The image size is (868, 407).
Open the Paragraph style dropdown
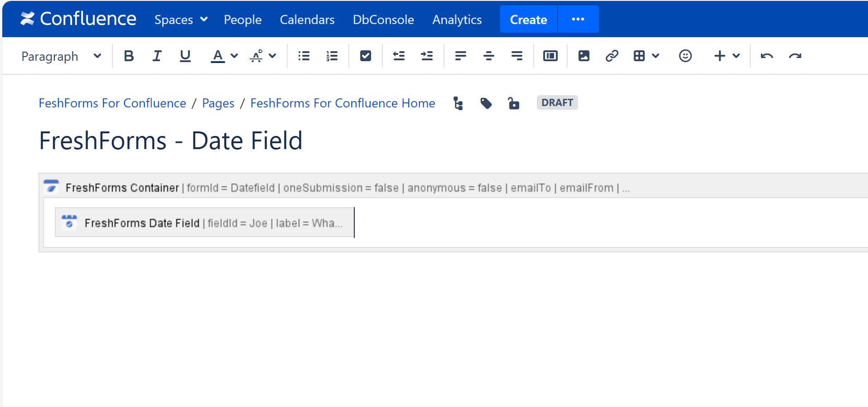61,56
